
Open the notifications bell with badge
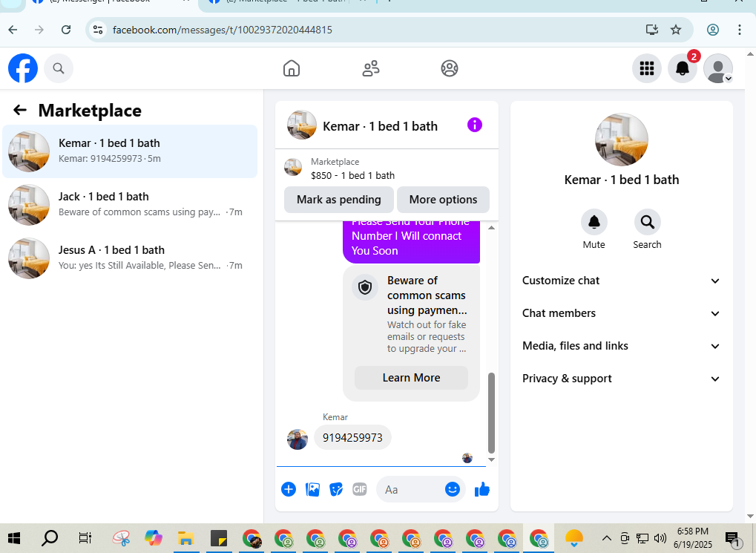click(x=683, y=68)
